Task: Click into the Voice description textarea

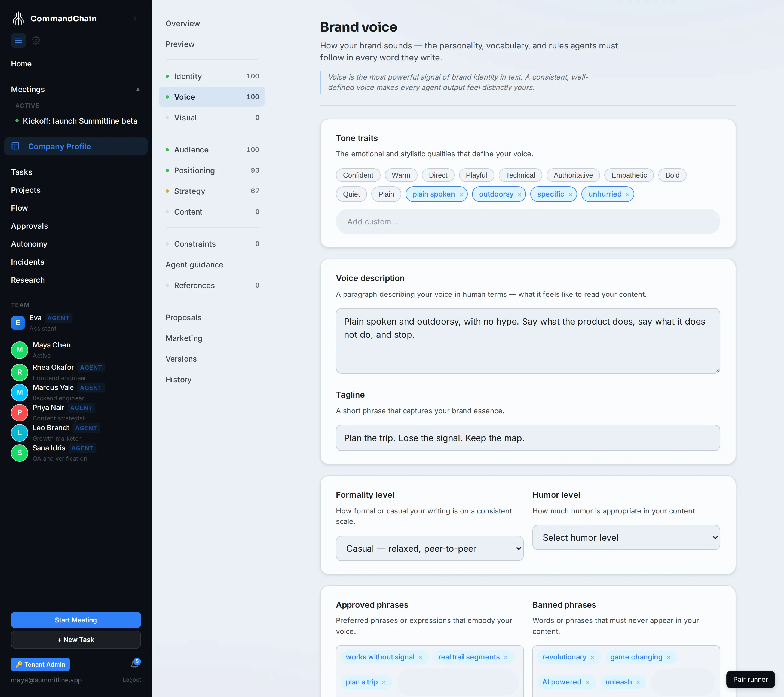Action: click(x=528, y=341)
